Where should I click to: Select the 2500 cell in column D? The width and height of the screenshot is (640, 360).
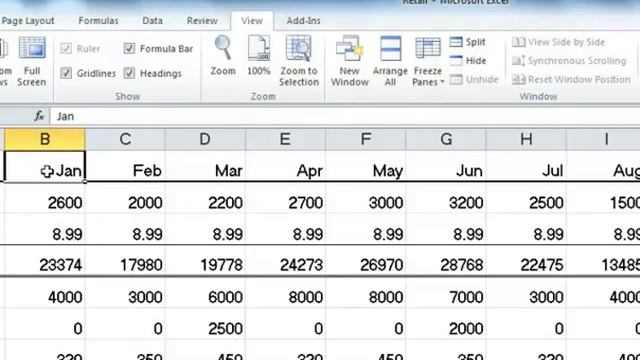coord(205,324)
